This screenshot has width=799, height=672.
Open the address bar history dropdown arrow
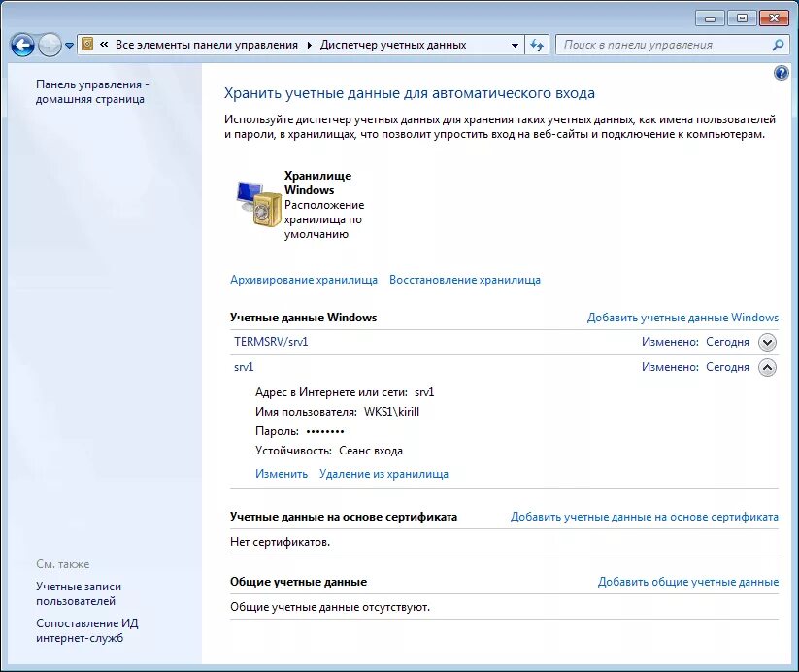coord(515,45)
